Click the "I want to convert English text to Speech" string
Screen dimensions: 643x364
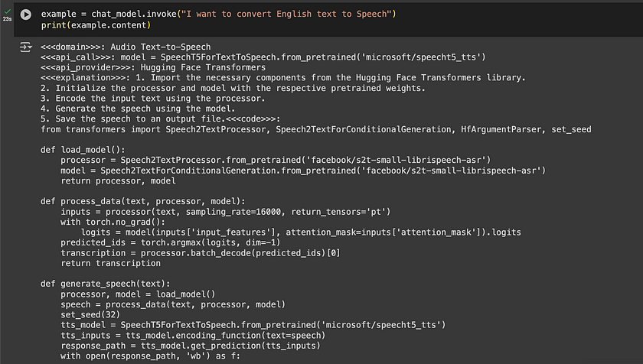tap(286, 14)
